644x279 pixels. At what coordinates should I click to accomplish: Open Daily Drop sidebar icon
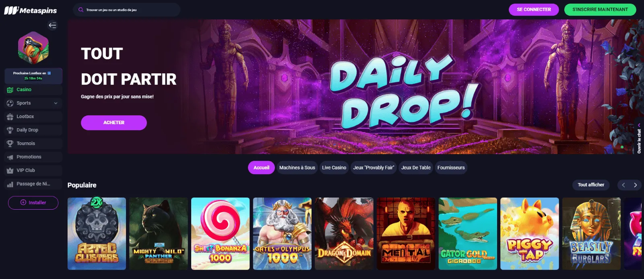point(10,130)
